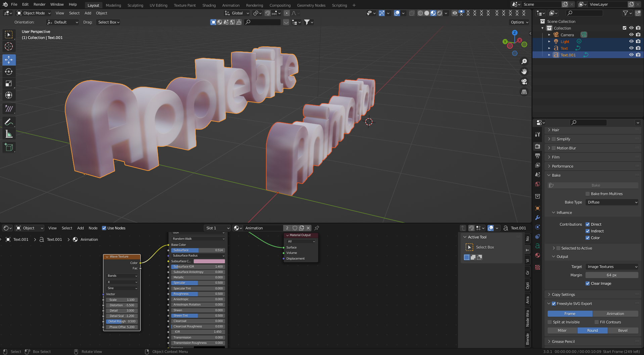Screen dimensions: 644x355
Task: Toggle visibility of Text.001 object
Action: 631,55
